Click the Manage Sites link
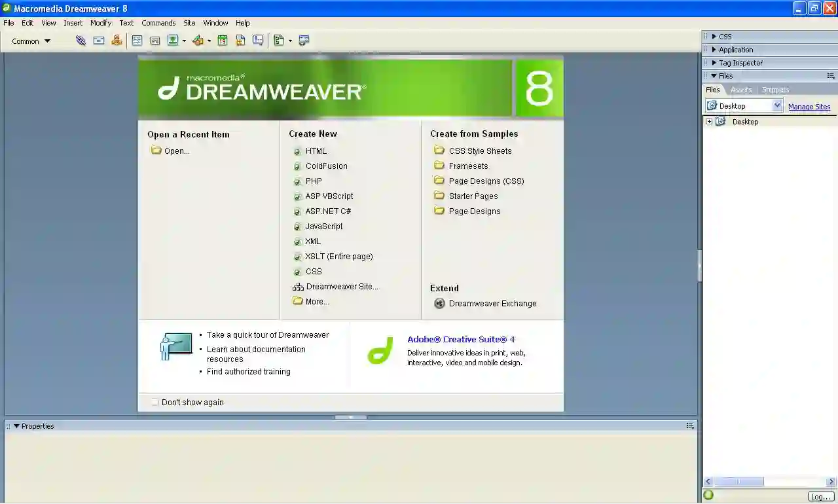 tap(809, 107)
